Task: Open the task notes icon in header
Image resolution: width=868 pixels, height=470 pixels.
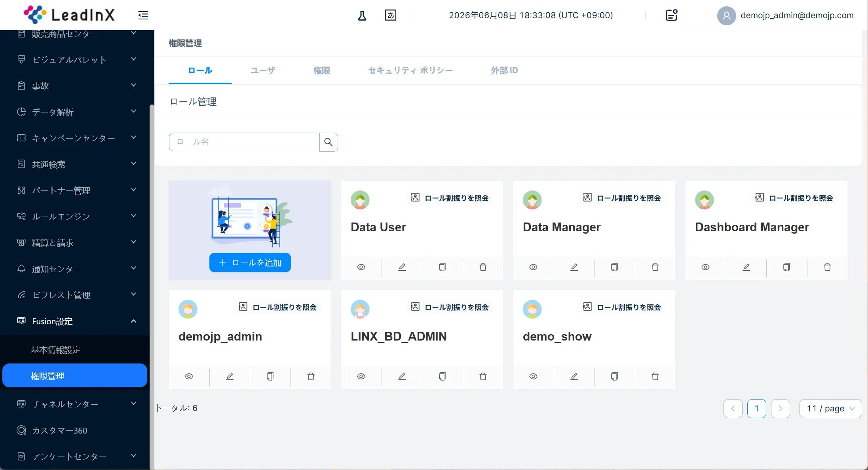Action: (671, 15)
